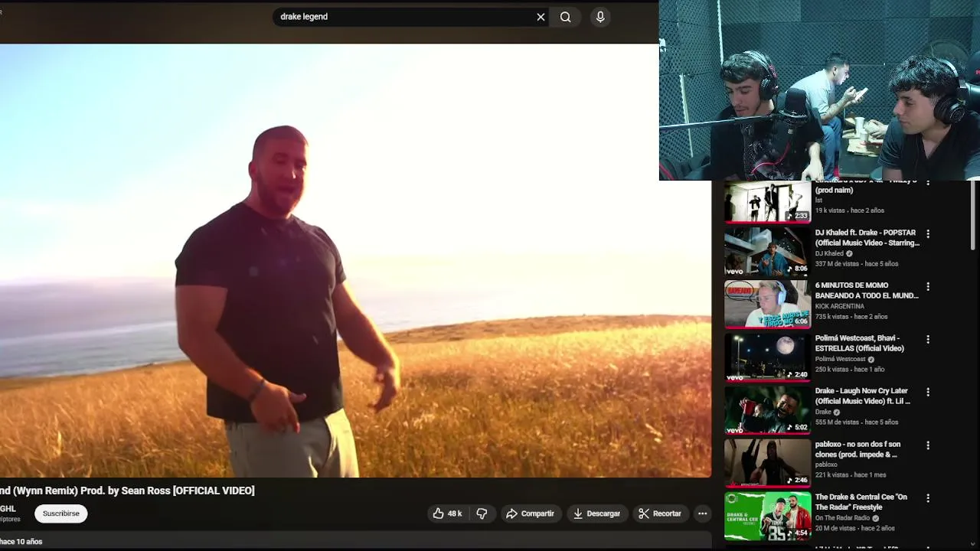Click the magnifier search button

point(565,17)
